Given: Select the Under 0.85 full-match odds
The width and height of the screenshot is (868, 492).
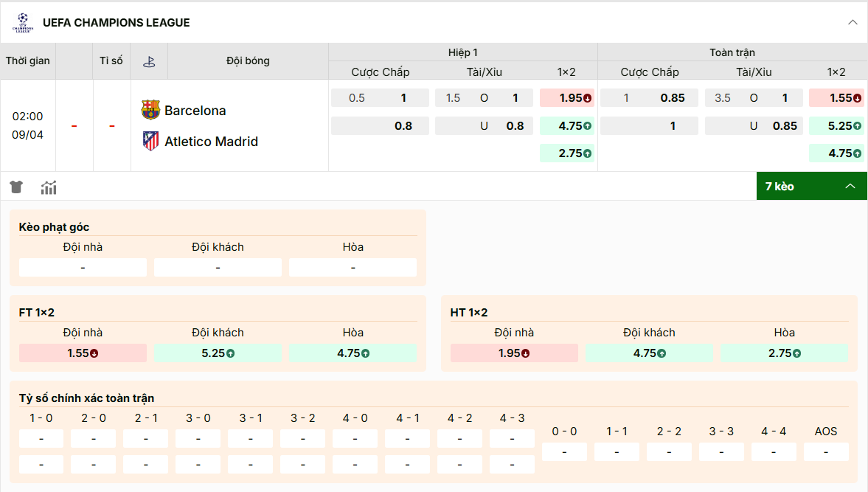Looking at the screenshot, I should pos(754,125).
